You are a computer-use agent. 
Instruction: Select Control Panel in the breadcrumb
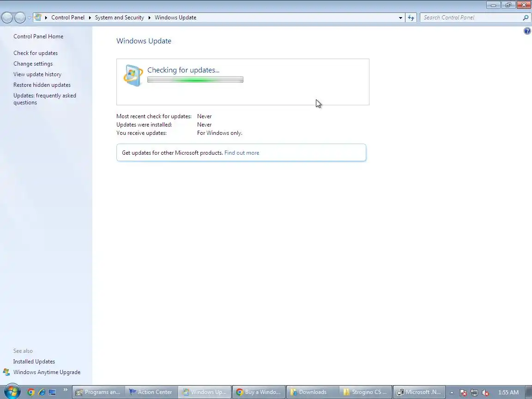68,18
